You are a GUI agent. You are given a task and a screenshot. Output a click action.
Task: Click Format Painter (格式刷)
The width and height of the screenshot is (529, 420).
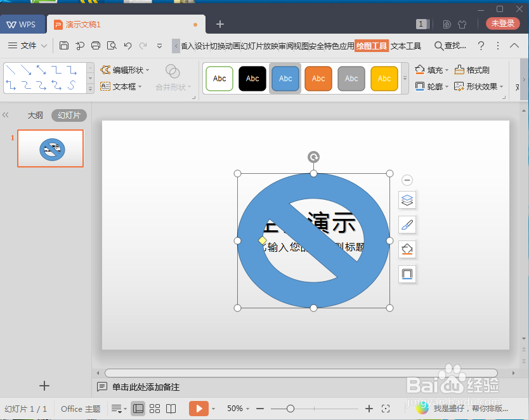coord(472,70)
